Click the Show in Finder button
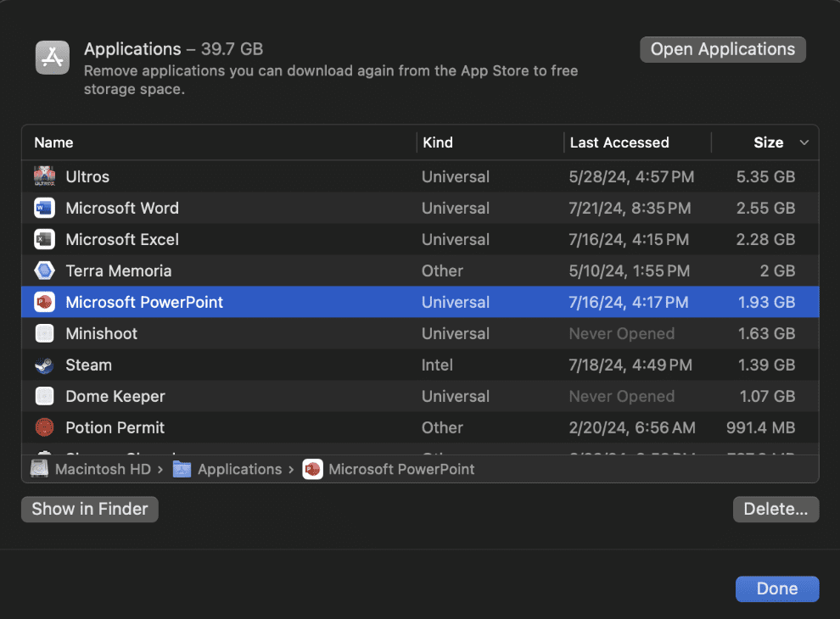 tap(89, 509)
